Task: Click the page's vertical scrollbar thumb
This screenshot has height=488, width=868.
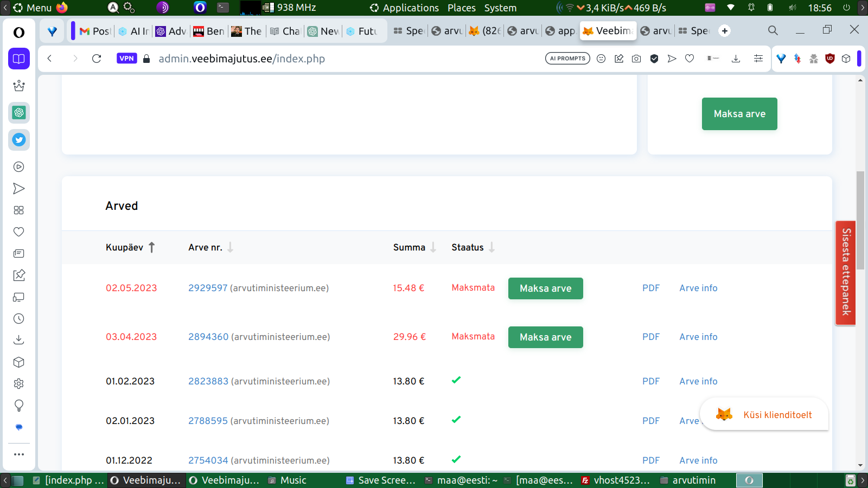Action: [x=860, y=220]
